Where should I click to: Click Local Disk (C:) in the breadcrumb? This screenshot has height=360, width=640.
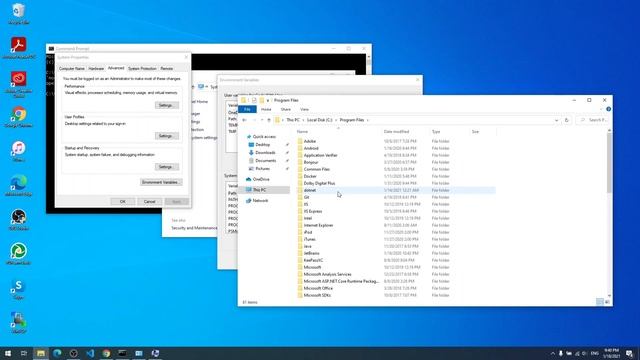pos(320,120)
